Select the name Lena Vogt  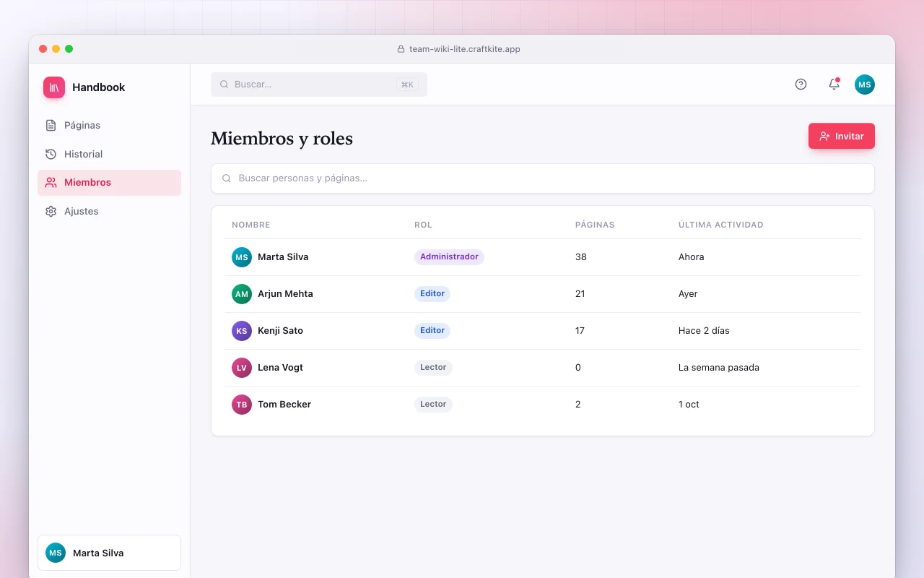coord(280,368)
